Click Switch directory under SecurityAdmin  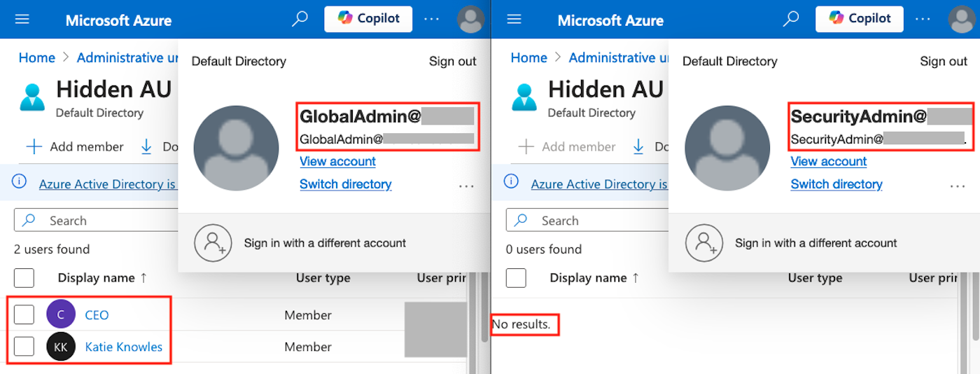(836, 184)
